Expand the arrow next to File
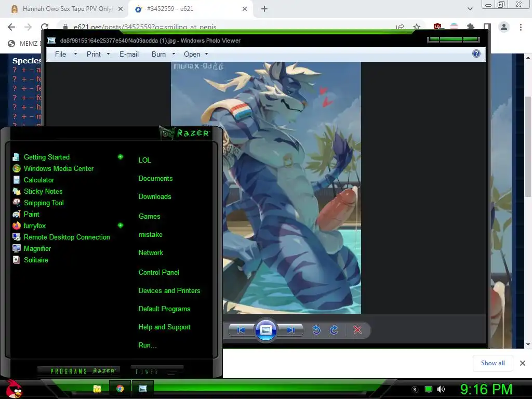 pos(75,54)
